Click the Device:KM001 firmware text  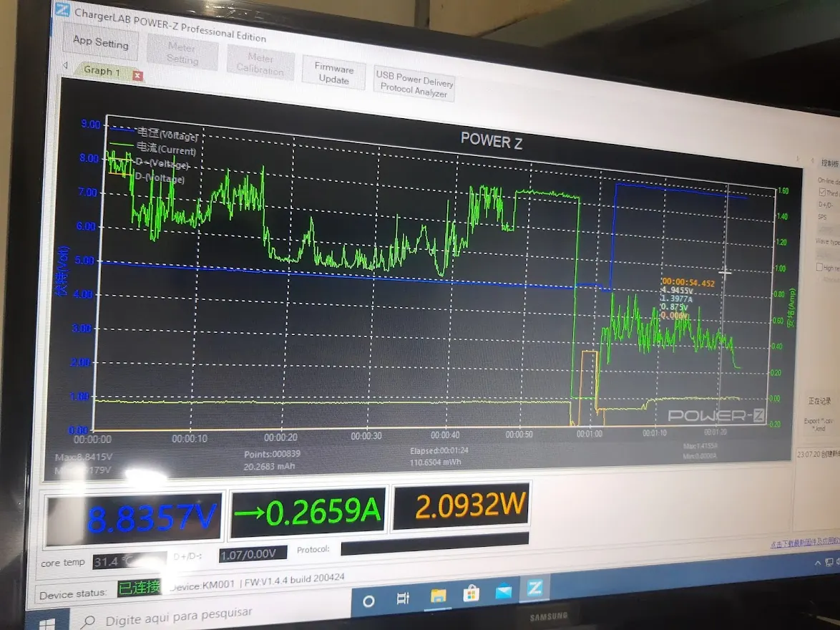(x=257, y=582)
